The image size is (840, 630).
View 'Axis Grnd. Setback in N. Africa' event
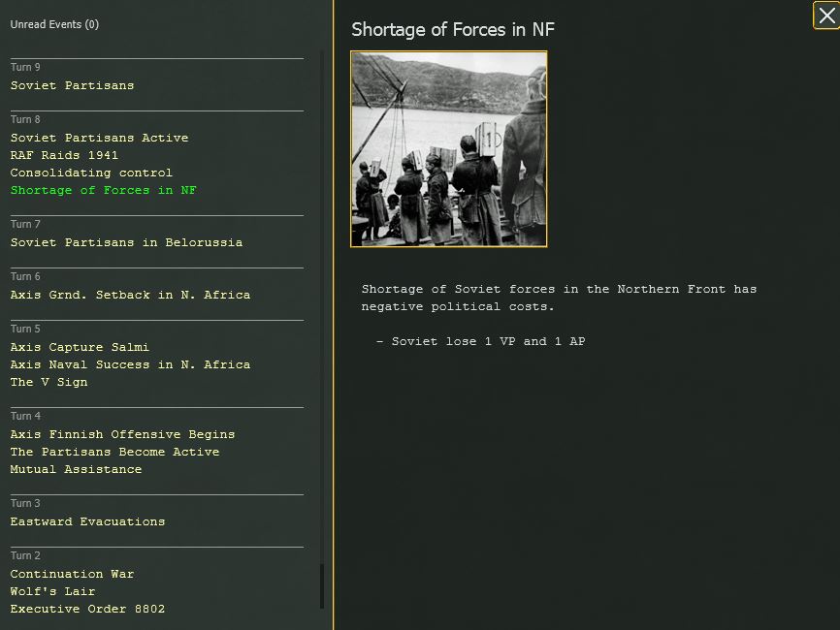pos(130,295)
